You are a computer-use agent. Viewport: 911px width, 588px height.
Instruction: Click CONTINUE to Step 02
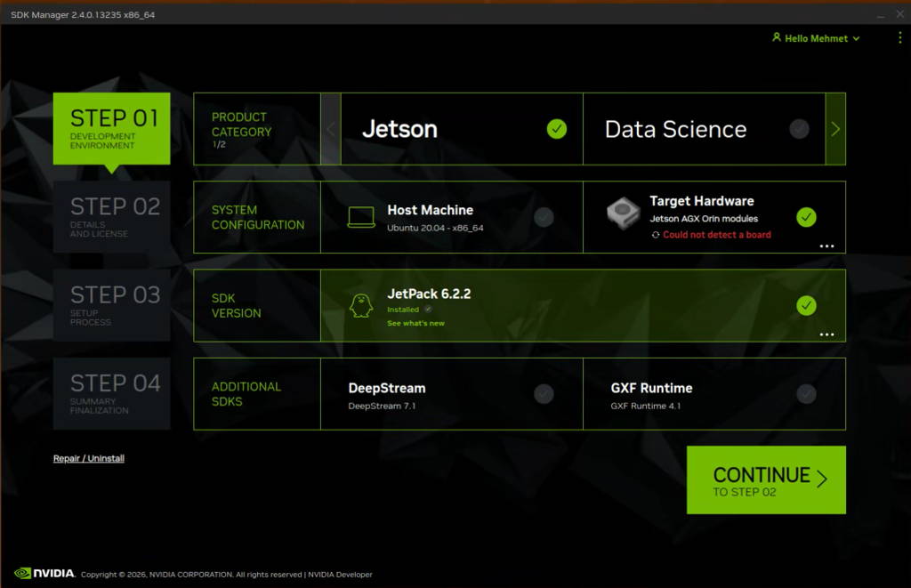tap(766, 480)
